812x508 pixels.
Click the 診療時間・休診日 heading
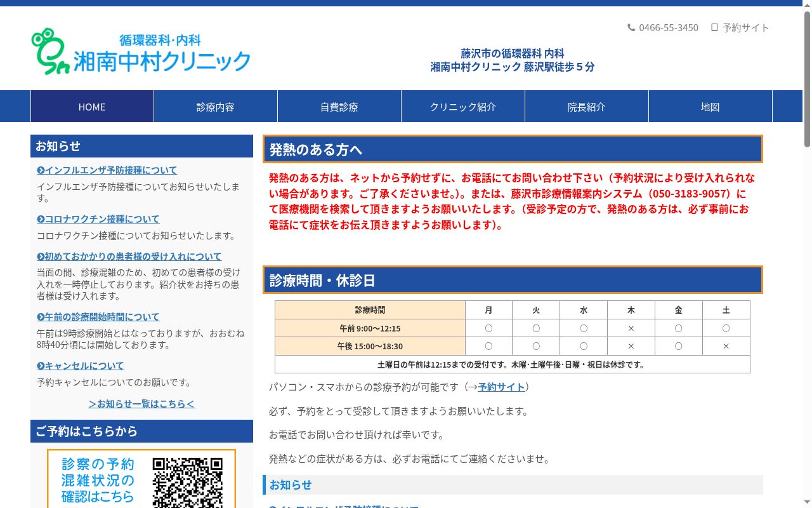[513, 280]
